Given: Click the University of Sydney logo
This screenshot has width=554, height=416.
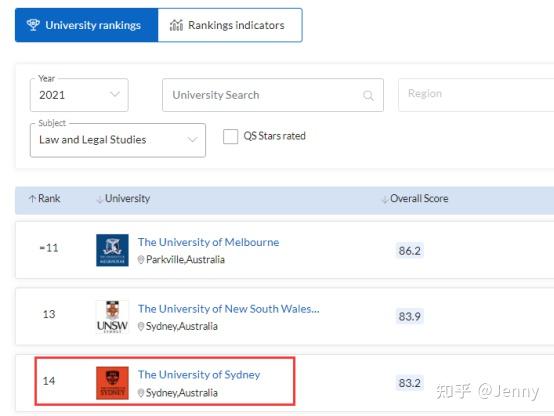Looking at the screenshot, I should click(112, 383).
